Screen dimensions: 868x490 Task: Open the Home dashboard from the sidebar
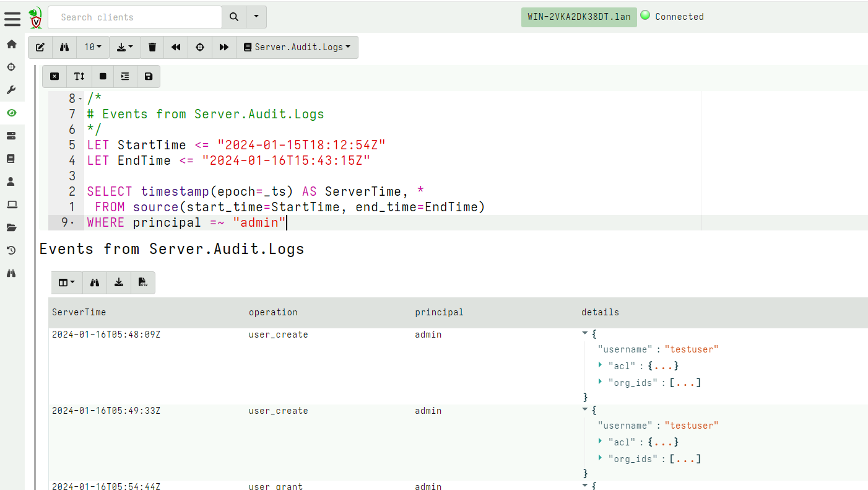pos(11,44)
